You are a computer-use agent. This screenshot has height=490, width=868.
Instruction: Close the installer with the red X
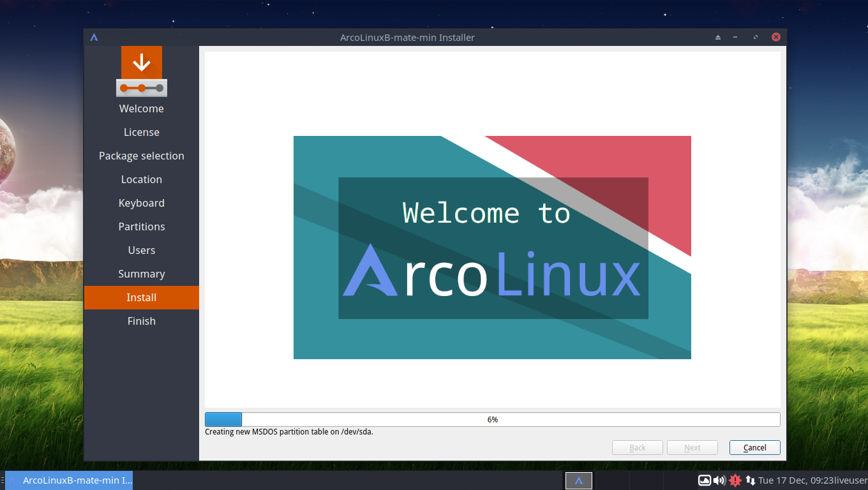click(776, 37)
